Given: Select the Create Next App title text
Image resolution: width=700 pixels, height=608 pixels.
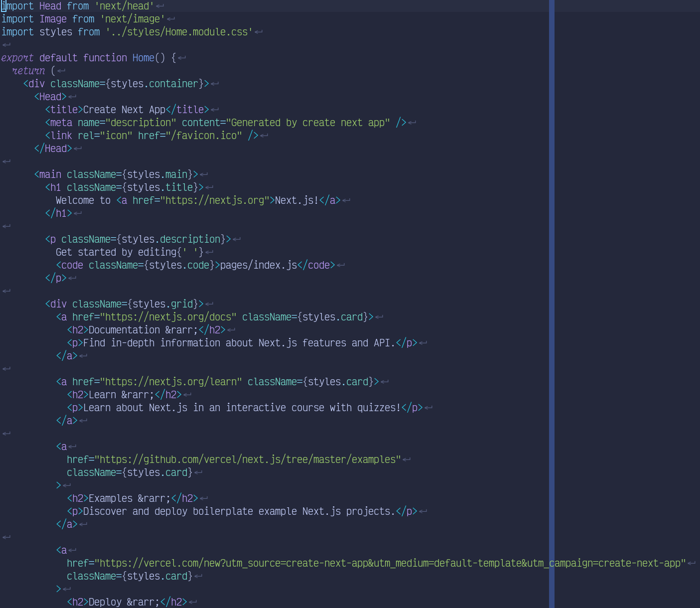Looking at the screenshot, I should click(x=125, y=109).
